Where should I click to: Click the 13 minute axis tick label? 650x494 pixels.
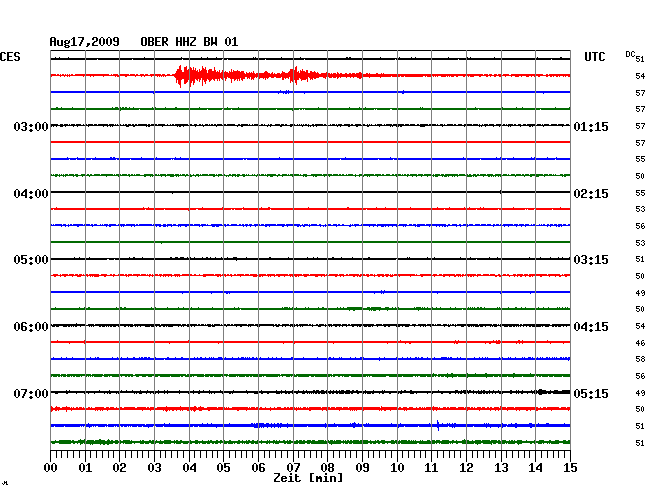tap(501, 468)
